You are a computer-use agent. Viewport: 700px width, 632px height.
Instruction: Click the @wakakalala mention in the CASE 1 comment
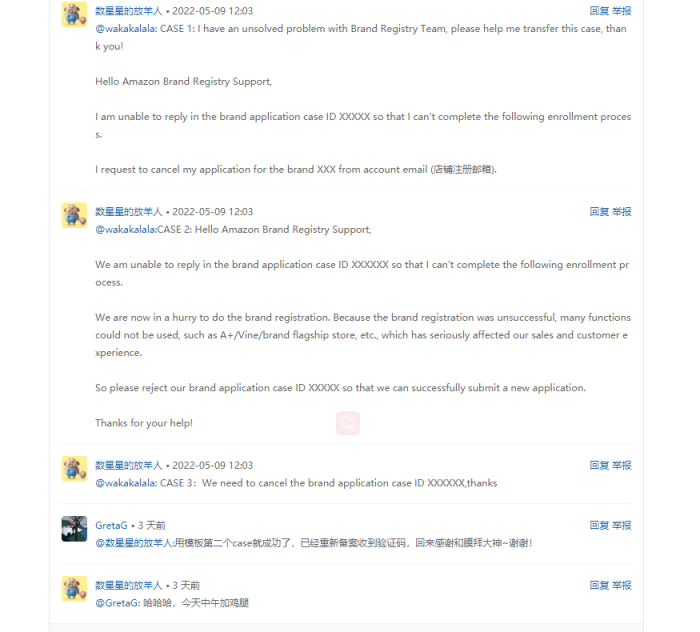pos(126,29)
